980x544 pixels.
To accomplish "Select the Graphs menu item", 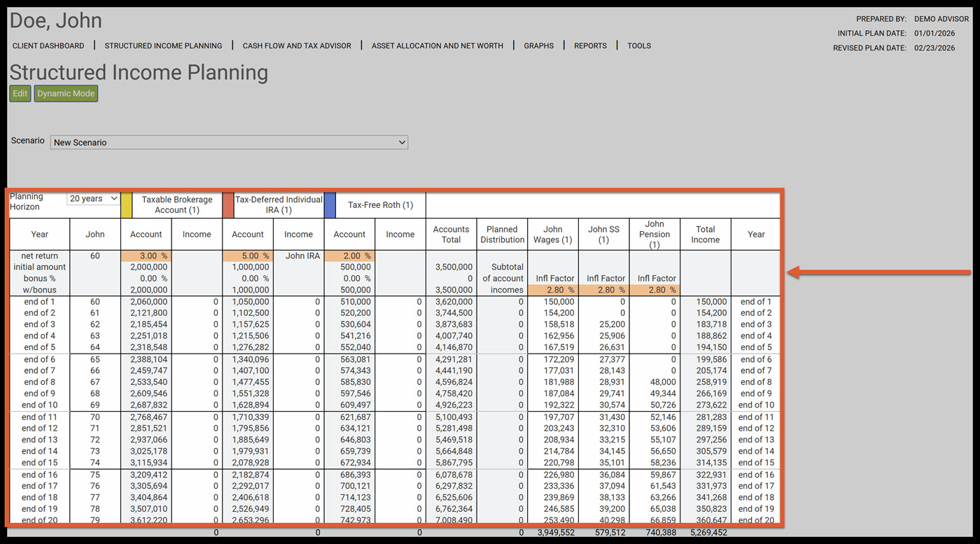I will 538,46.
